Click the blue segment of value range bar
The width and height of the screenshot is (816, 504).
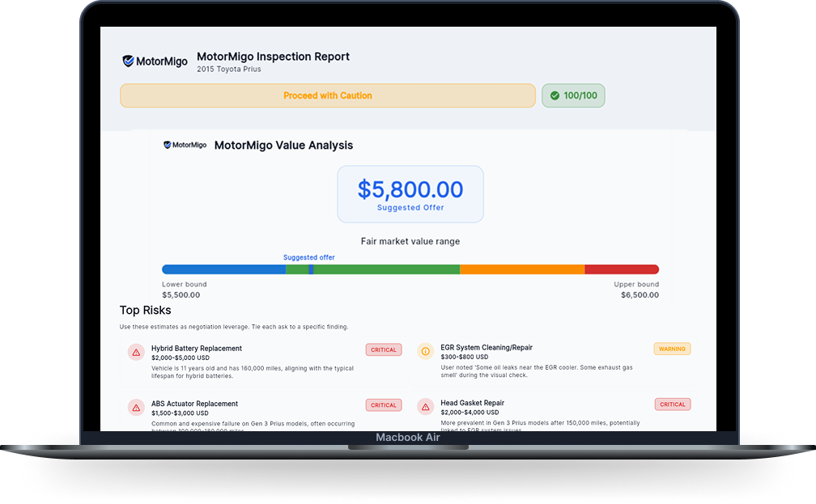(223, 269)
